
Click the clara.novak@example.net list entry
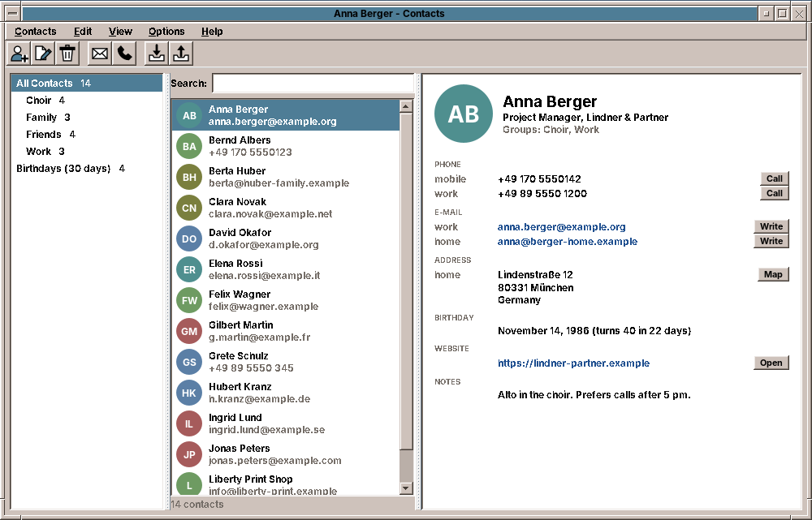click(x=270, y=214)
